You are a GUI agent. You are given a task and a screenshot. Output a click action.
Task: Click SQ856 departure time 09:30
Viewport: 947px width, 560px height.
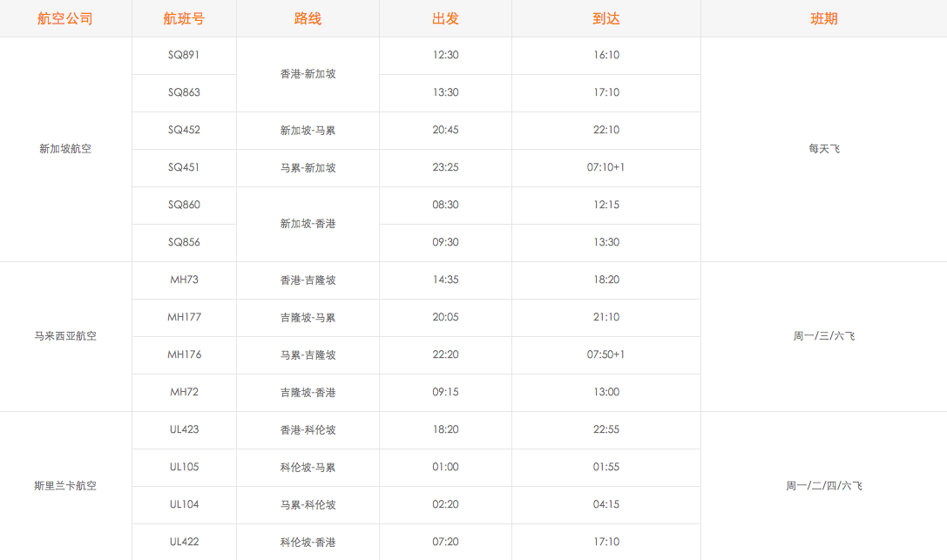(446, 242)
